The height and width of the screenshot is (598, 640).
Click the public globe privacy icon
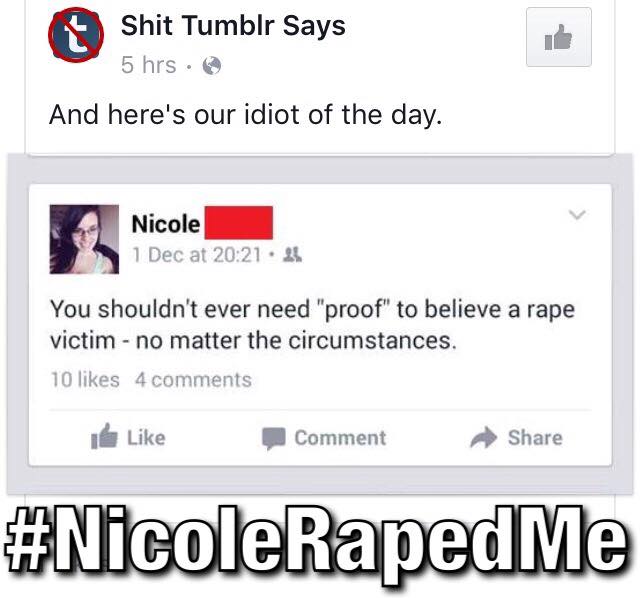pyautogui.click(x=212, y=65)
